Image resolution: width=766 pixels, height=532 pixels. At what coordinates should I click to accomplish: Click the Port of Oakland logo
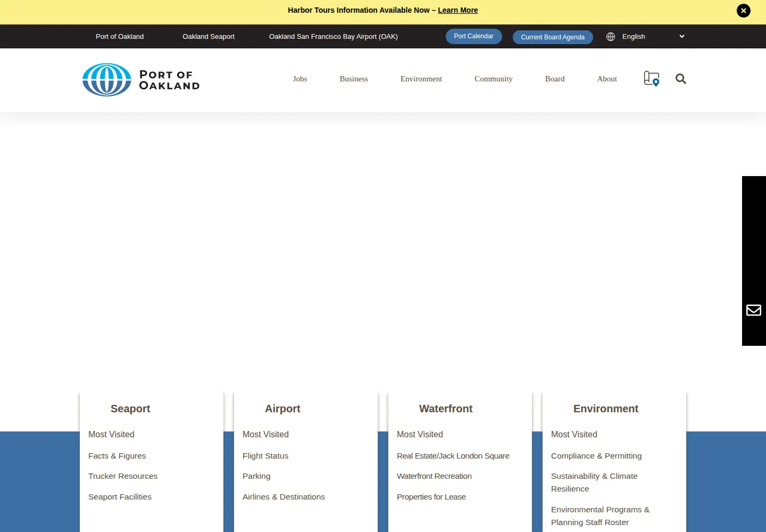[x=141, y=80]
